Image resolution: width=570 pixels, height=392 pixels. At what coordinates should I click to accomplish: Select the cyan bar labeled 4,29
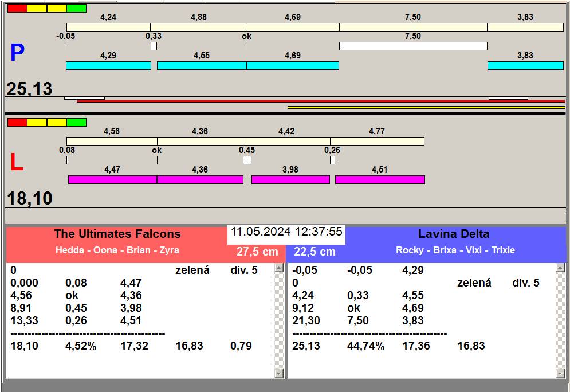pyautogui.click(x=108, y=66)
